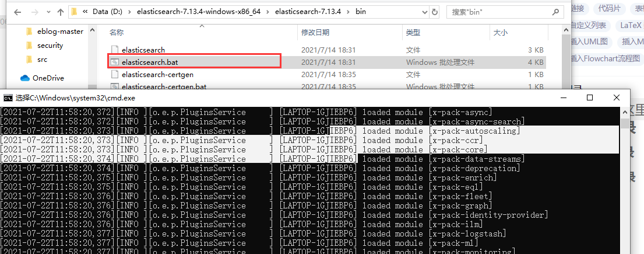Screen dimensions: 644x254
Task: Click security folder icon
Action: [29, 46]
